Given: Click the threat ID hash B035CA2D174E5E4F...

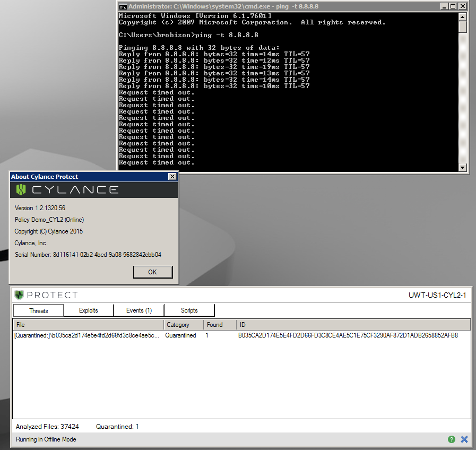Looking at the screenshot, I should (348, 335).
